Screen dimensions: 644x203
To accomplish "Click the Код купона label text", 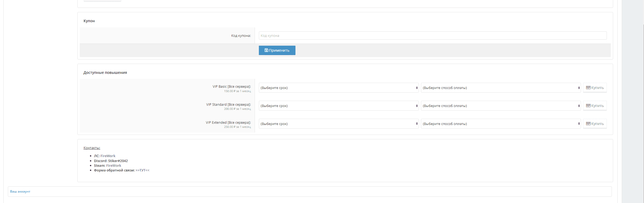I will tap(241, 36).
